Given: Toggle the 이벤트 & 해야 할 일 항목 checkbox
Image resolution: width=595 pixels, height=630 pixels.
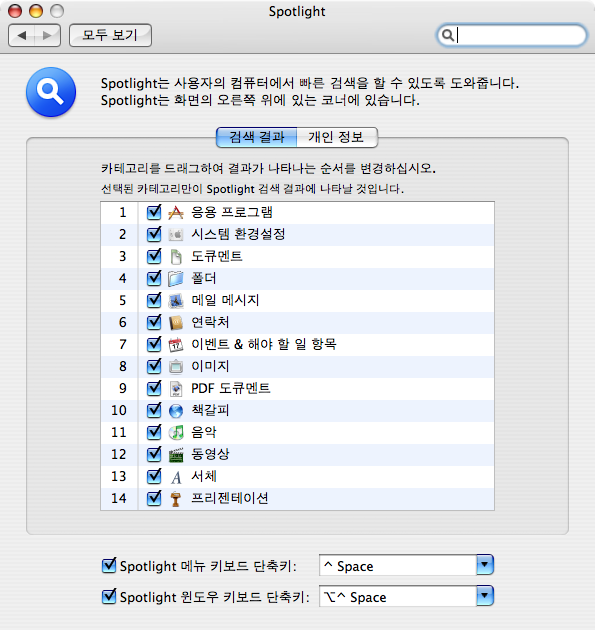Looking at the screenshot, I should (154, 344).
